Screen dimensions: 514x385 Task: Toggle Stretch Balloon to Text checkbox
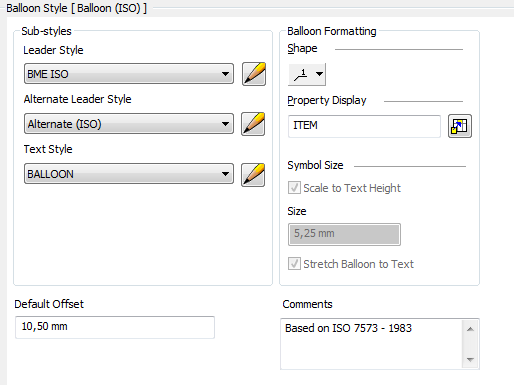click(294, 264)
